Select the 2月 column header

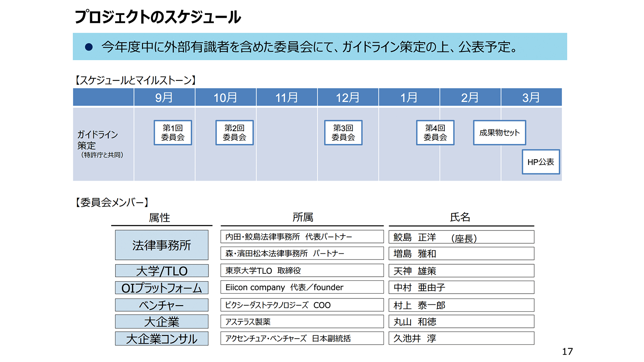tap(470, 97)
